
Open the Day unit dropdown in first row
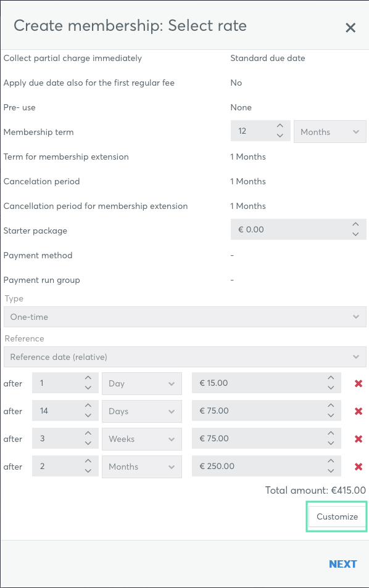pyautogui.click(x=142, y=383)
